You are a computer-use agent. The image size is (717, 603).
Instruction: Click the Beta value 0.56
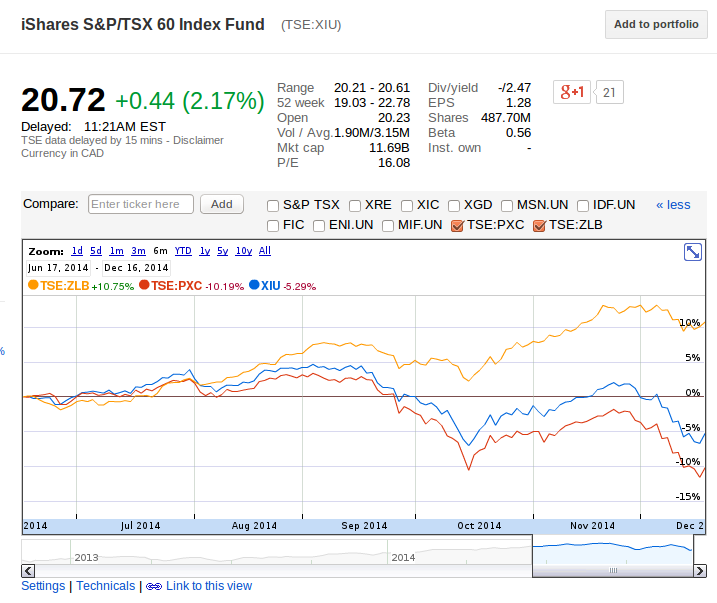click(x=518, y=133)
